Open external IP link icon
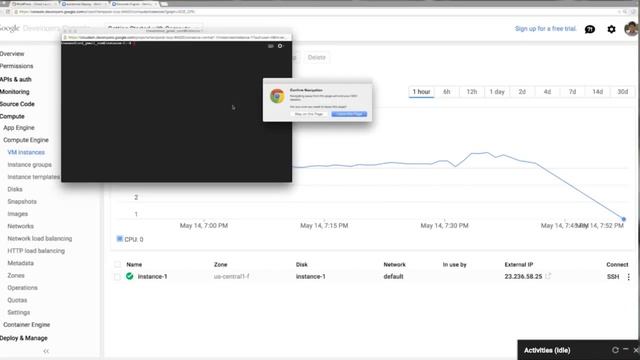640x360 pixels. pos(548,276)
